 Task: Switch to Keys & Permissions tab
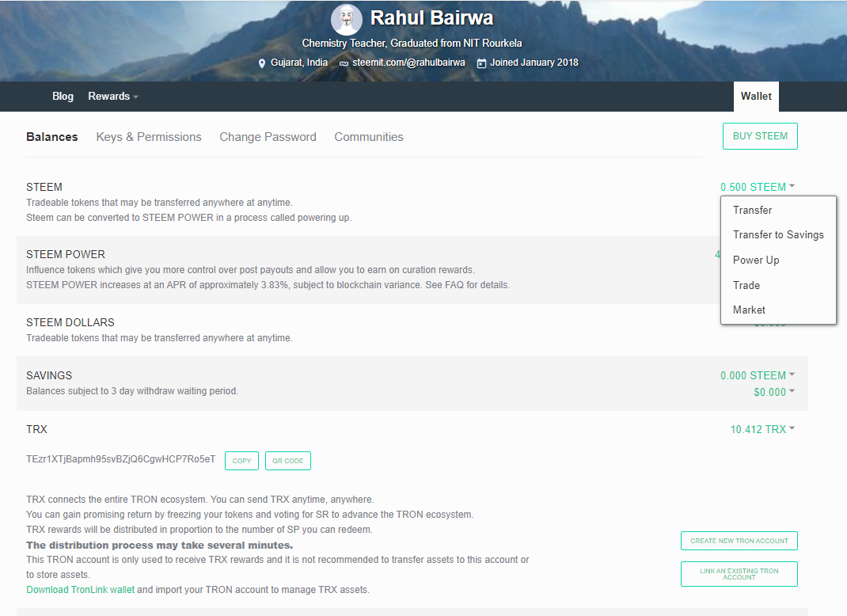pyautogui.click(x=149, y=137)
